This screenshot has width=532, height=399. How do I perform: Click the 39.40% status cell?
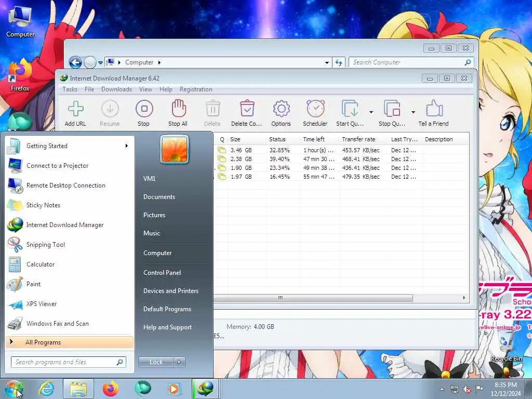tap(280, 159)
